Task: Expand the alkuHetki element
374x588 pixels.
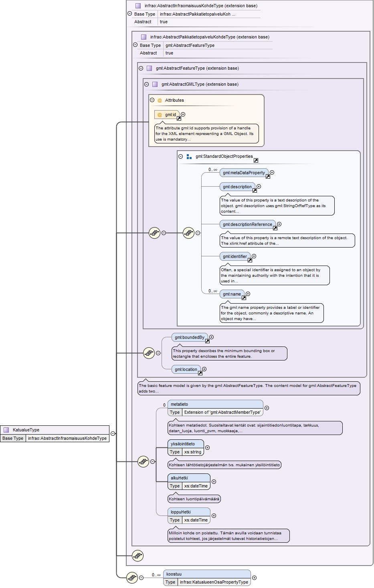Action: [x=214, y=481]
